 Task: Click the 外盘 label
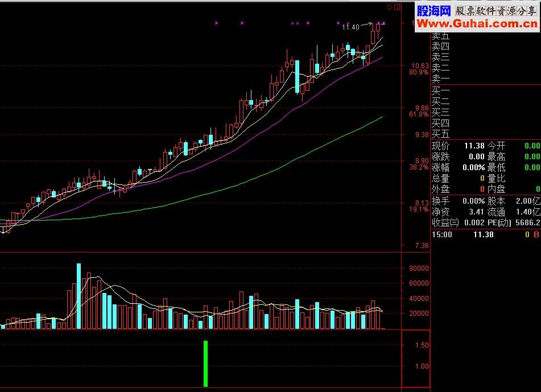coord(441,189)
